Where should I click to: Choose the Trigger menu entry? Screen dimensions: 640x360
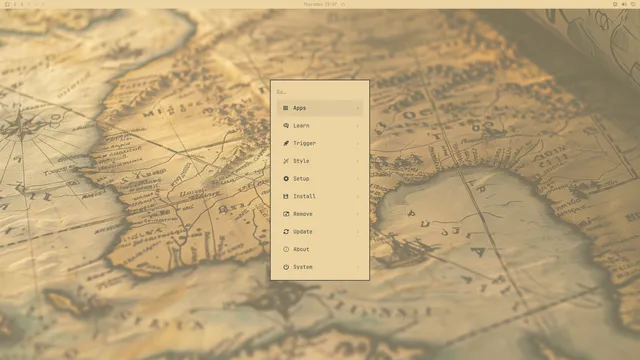320,143
